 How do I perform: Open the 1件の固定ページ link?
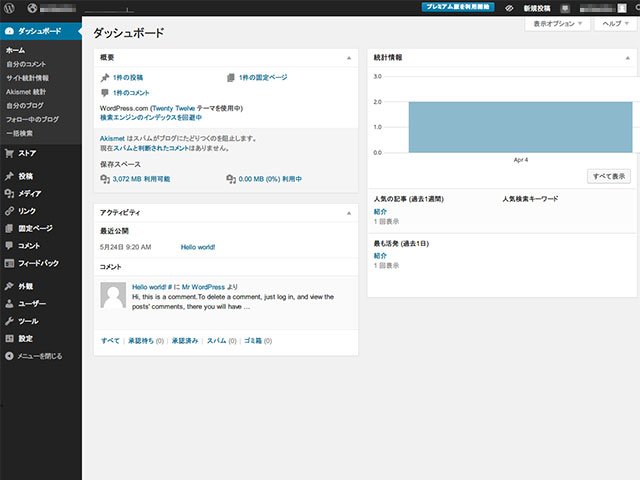[x=263, y=78]
